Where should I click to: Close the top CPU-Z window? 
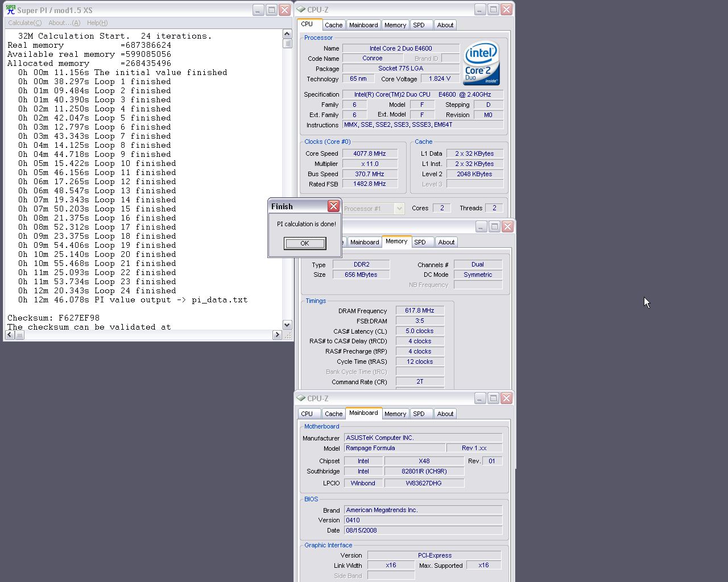506,10
